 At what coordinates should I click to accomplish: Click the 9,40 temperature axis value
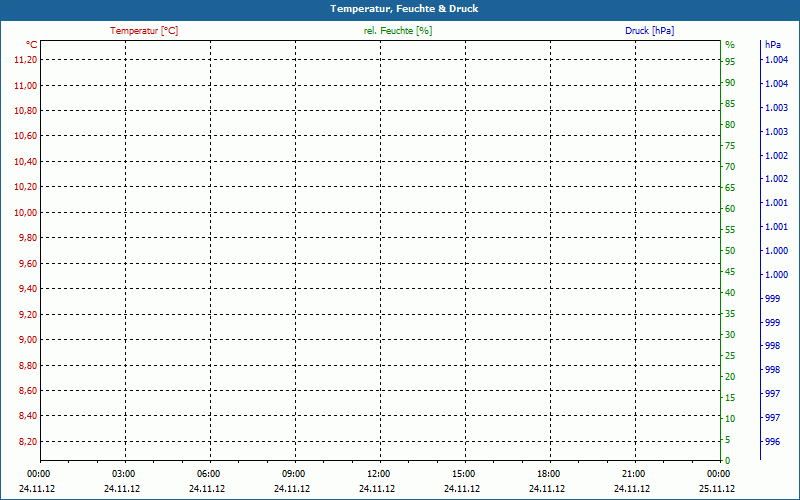[28, 289]
